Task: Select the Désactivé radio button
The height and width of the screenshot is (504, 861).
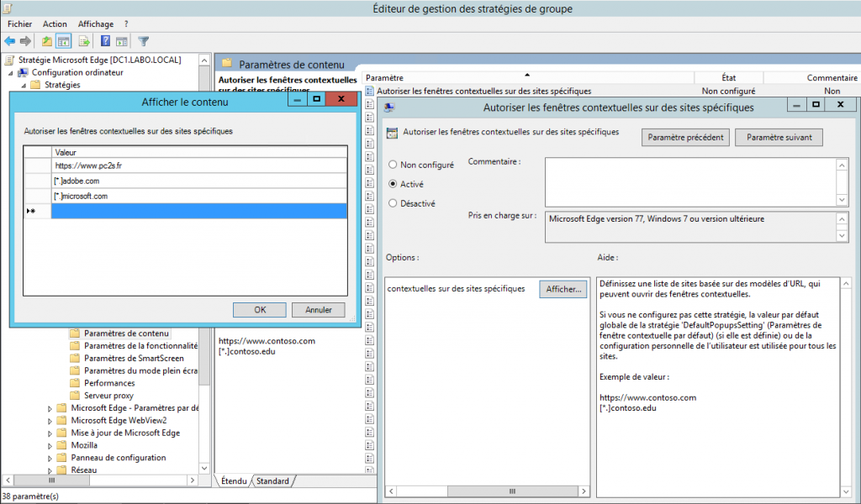Action: click(x=390, y=203)
